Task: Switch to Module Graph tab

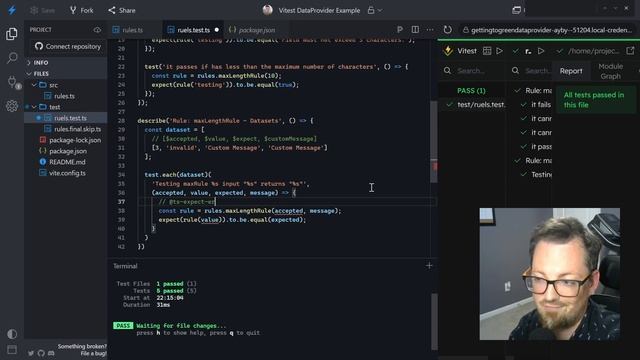Action: (611, 71)
